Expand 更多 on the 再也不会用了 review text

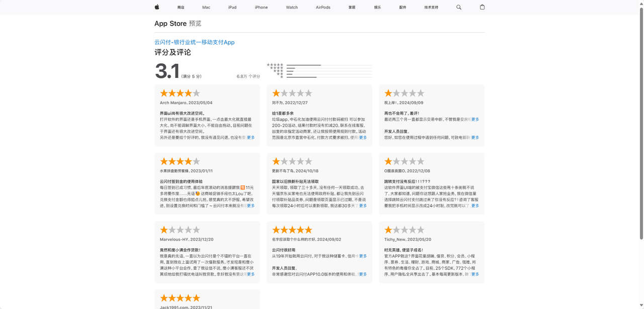click(475, 120)
